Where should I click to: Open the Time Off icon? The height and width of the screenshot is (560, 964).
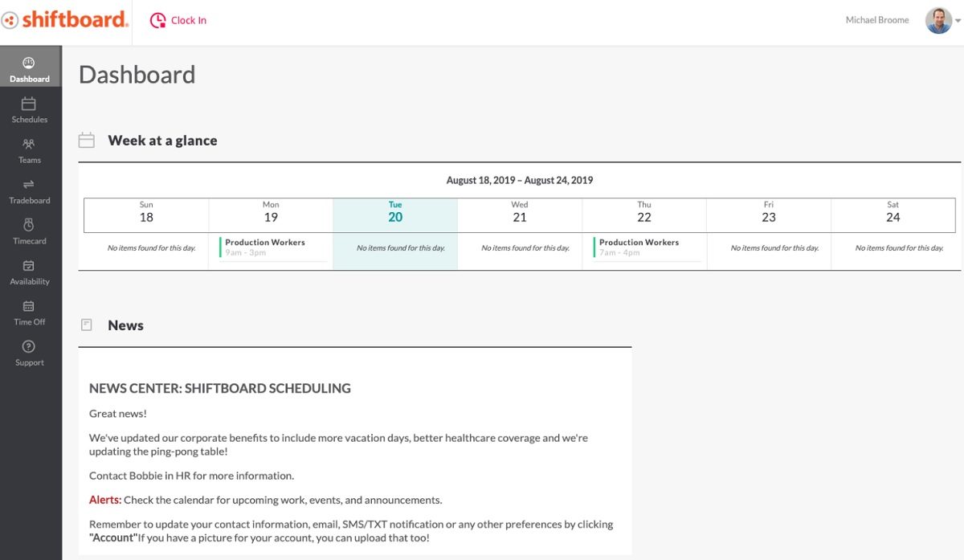pos(29,305)
